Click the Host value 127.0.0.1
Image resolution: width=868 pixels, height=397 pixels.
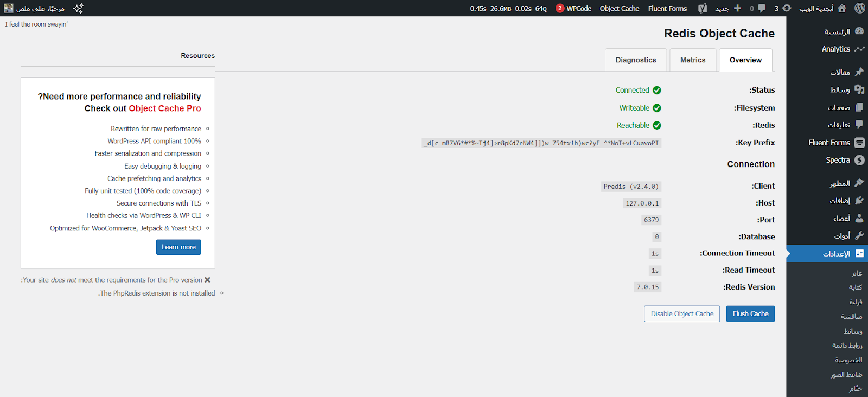pyautogui.click(x=642, y=203)
